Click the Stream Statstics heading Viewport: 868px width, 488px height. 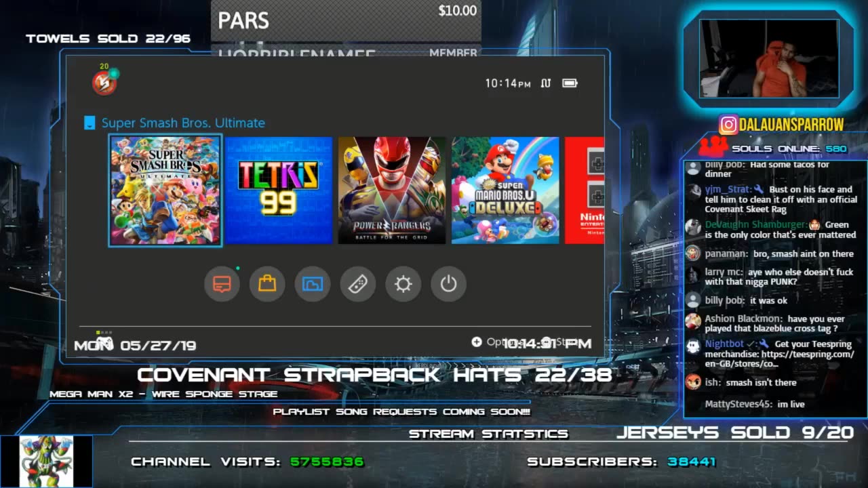488,434
